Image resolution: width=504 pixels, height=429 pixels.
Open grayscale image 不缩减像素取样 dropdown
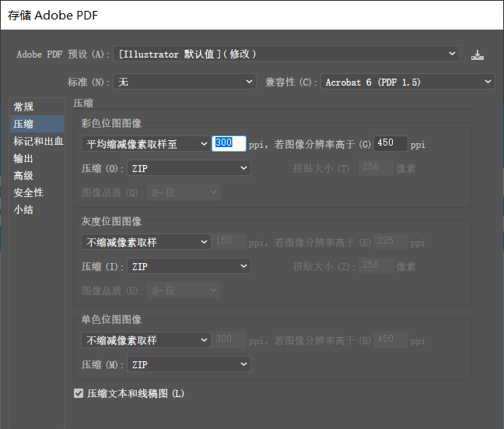pyautogui.click(x=146, y=241)
